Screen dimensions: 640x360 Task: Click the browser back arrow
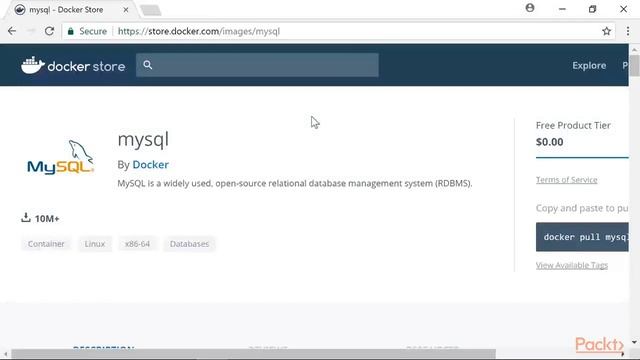[x=12, y=31]
